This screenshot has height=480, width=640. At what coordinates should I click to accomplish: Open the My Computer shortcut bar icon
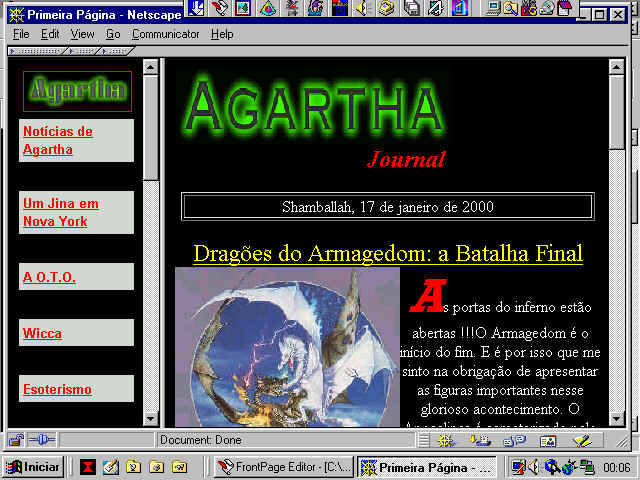click(493, 8)
